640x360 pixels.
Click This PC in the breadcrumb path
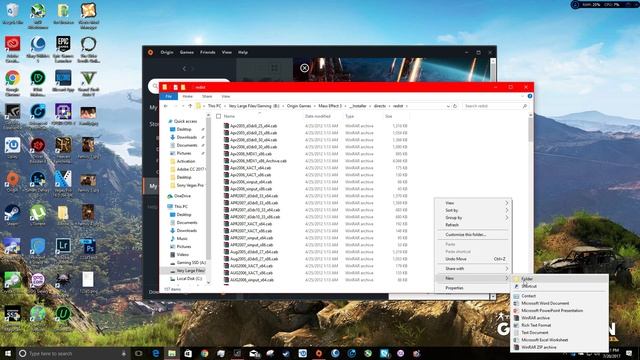pyautogui.click(x=214, y=106)
